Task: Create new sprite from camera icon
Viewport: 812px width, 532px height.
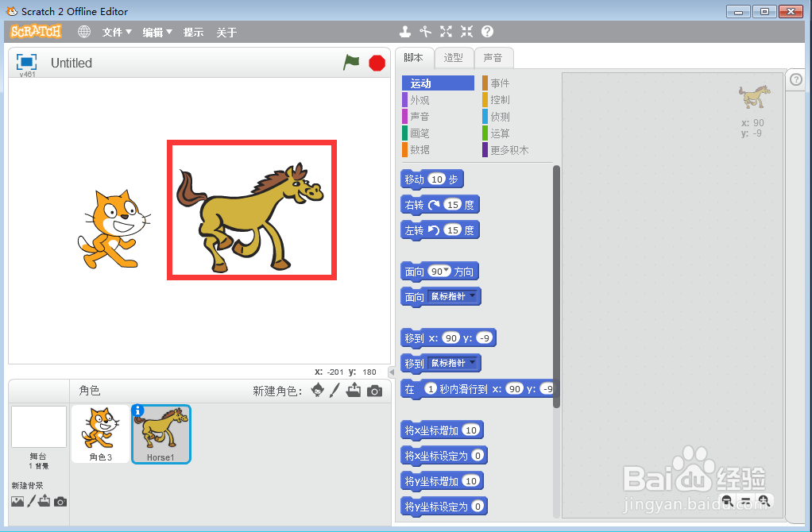Action: (374, 391)
